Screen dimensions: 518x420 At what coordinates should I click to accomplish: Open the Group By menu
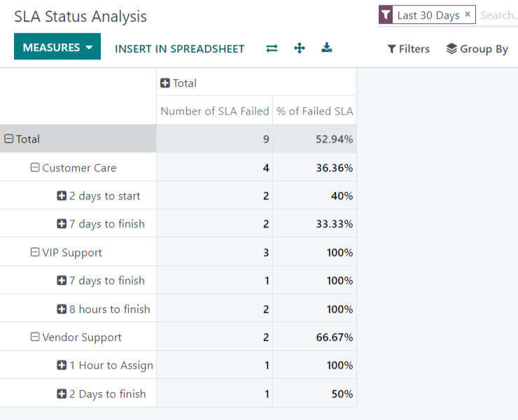click(x=477, y=49)
